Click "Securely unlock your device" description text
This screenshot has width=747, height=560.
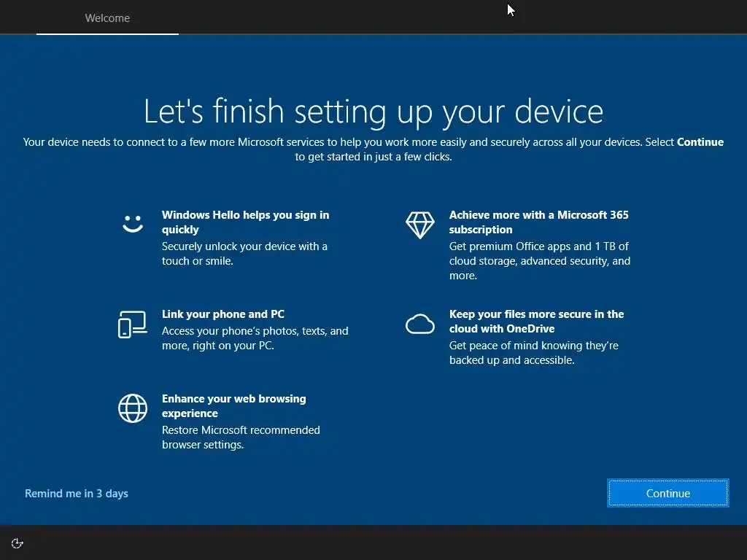(244, 253)
